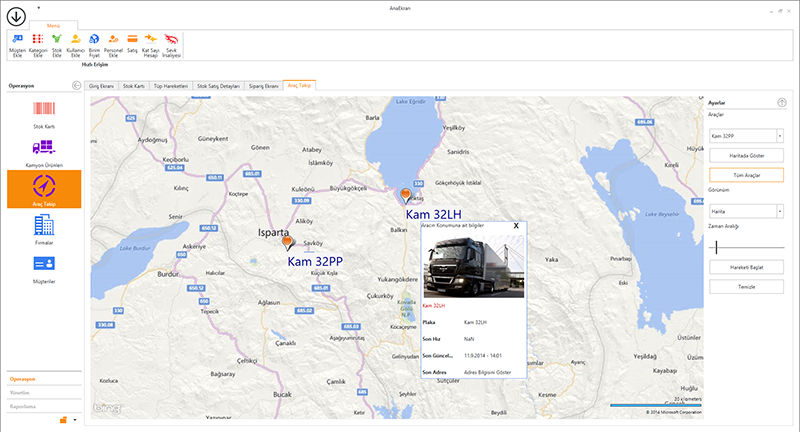Open Satış from the ribbon

click(132, 44)
